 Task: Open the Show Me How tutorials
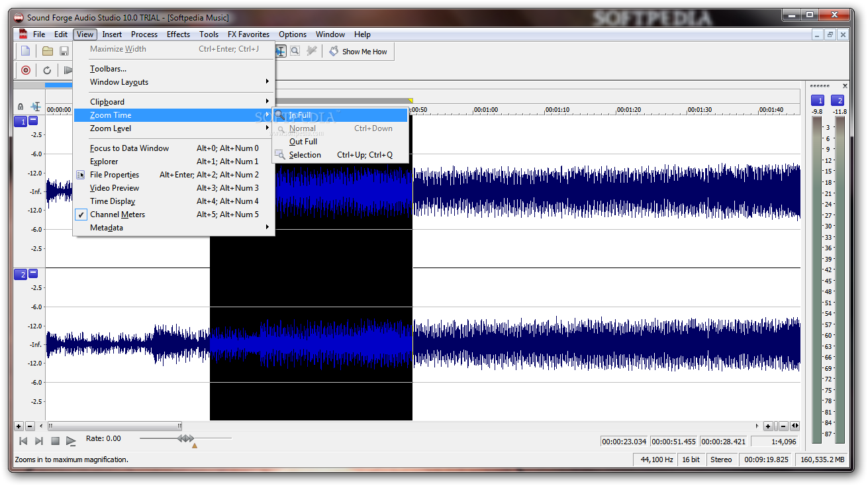[x=358, y=51]
